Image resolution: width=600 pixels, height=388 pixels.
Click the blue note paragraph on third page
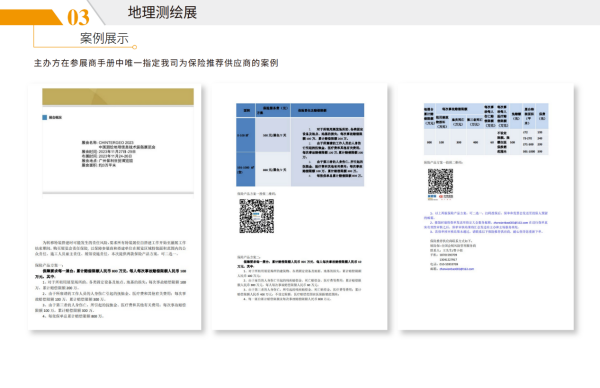486,222
